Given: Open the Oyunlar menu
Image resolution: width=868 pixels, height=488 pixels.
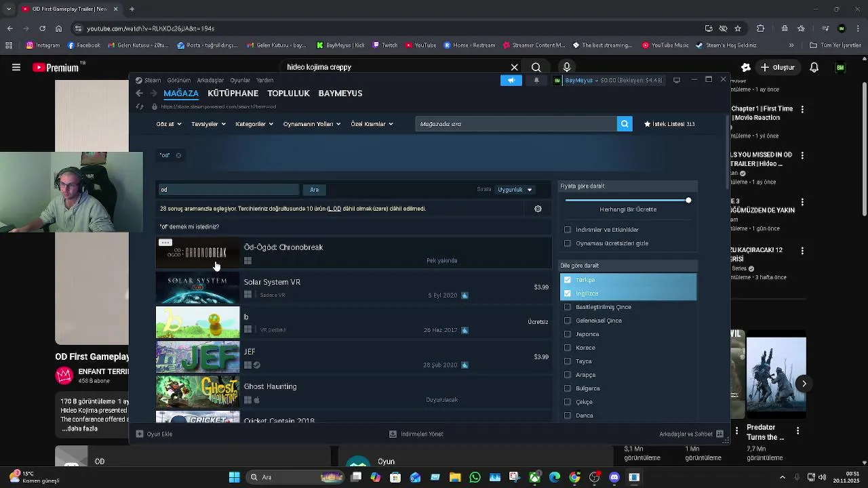Looking at the screenshot, I should (x=240, y=80).
